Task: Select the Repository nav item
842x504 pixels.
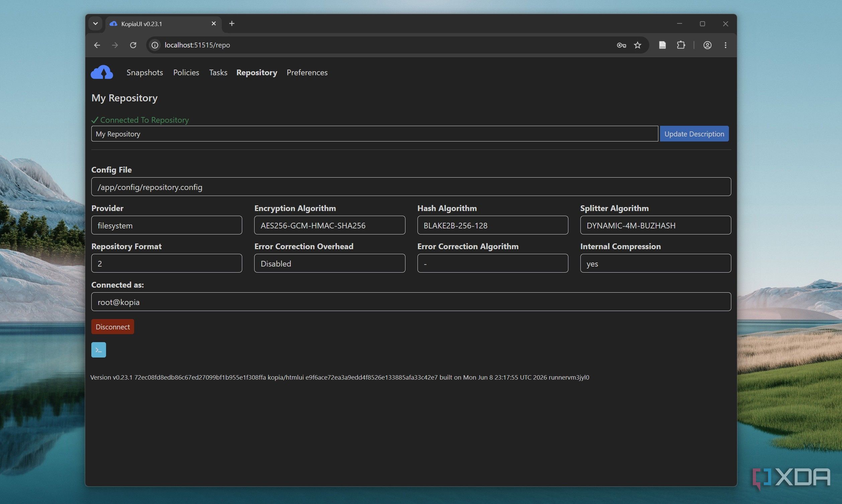Action: click(257, 72)
